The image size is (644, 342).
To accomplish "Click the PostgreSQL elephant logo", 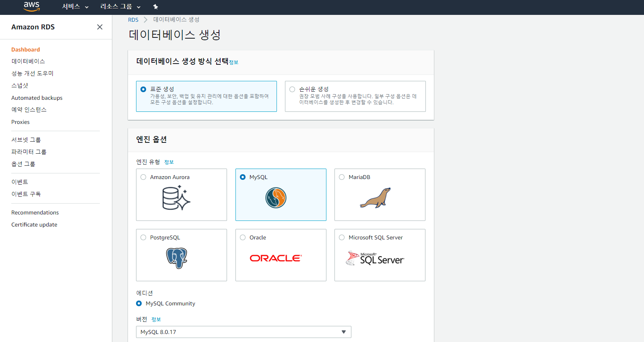I will (x=177, y=258).
